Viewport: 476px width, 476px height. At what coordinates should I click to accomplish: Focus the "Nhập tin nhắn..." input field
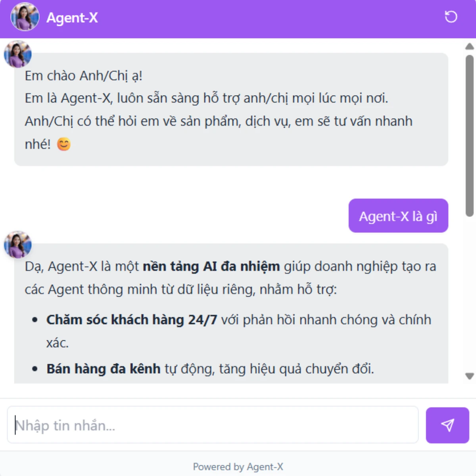pos(213,425)
